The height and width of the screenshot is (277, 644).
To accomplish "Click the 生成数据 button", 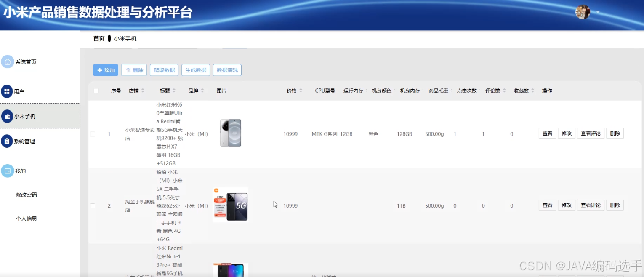I will (x=196, y=70).
